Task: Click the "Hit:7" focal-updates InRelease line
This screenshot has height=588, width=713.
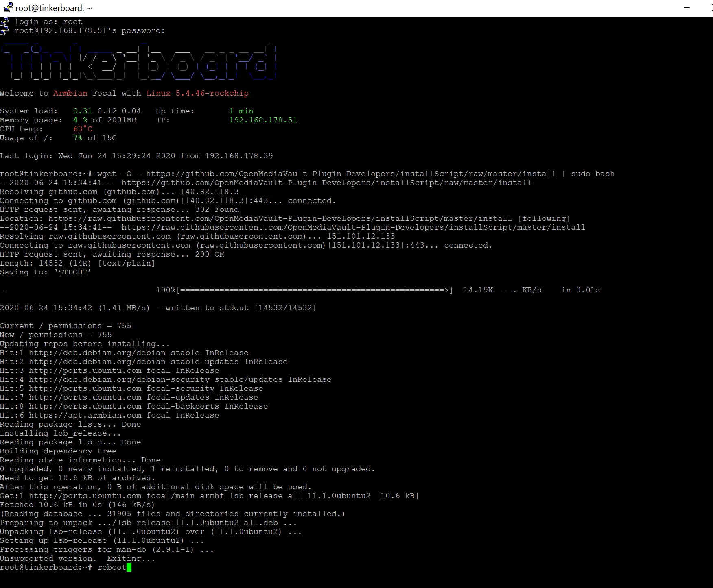Action: pos(129,397)
